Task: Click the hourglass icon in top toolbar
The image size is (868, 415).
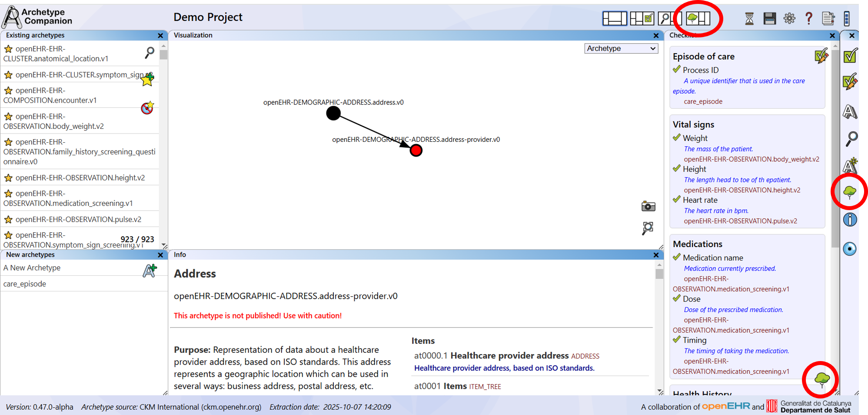Action: pyautogui.click(x=749, y=19)
